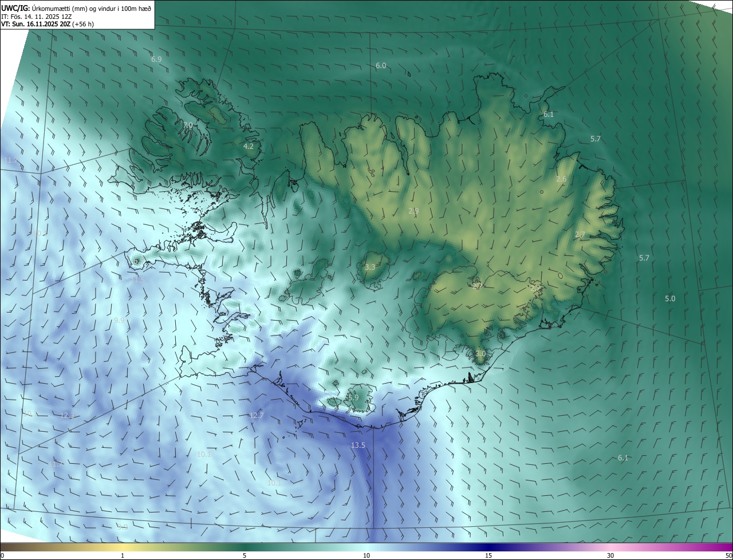Screen dimensions: 733x560
Task: Click the 12.7 value label
Action: click(257, 415)
